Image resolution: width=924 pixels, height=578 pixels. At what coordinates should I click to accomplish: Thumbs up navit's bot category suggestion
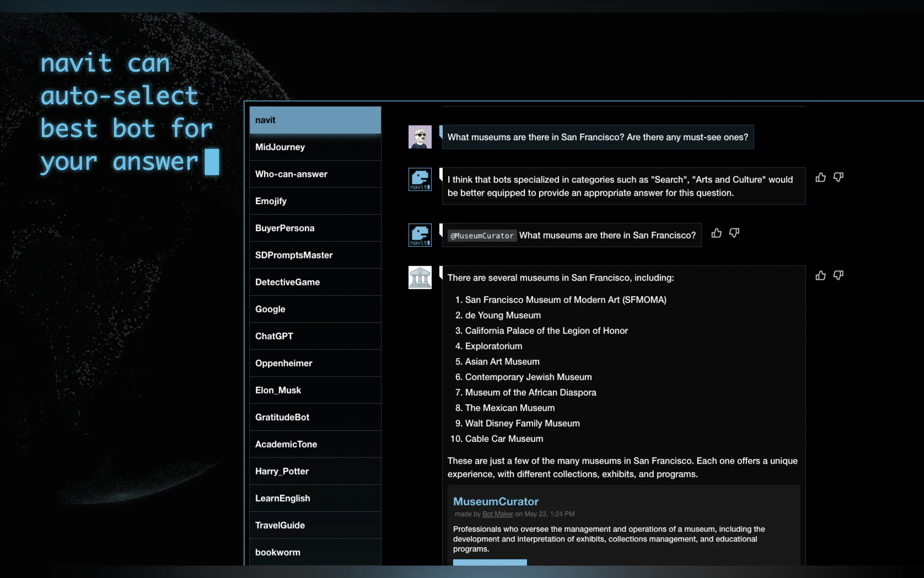[820, 177]
